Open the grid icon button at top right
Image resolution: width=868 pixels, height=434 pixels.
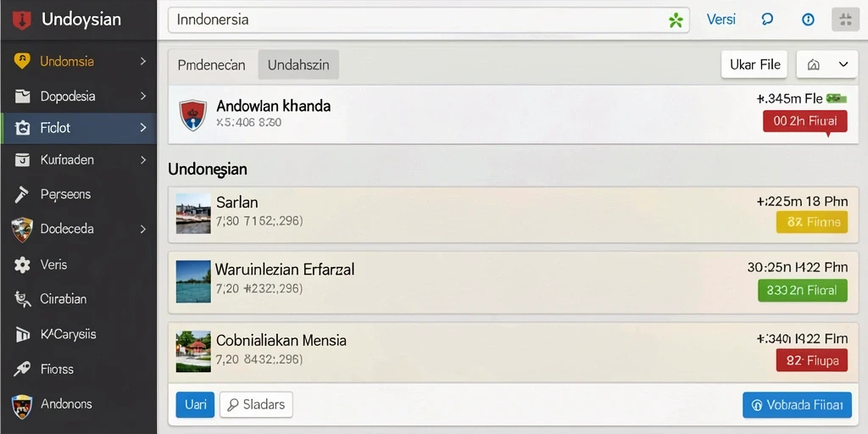[x=845, y=20]
